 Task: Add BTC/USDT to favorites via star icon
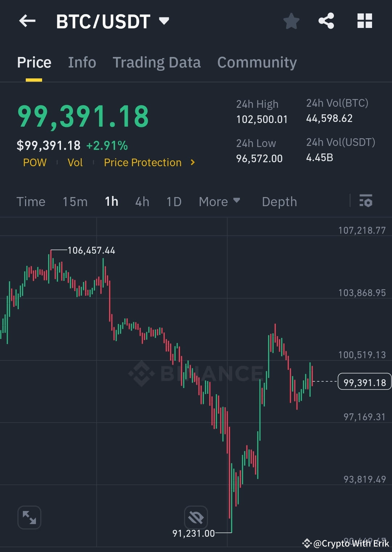[x=291, y=21]
